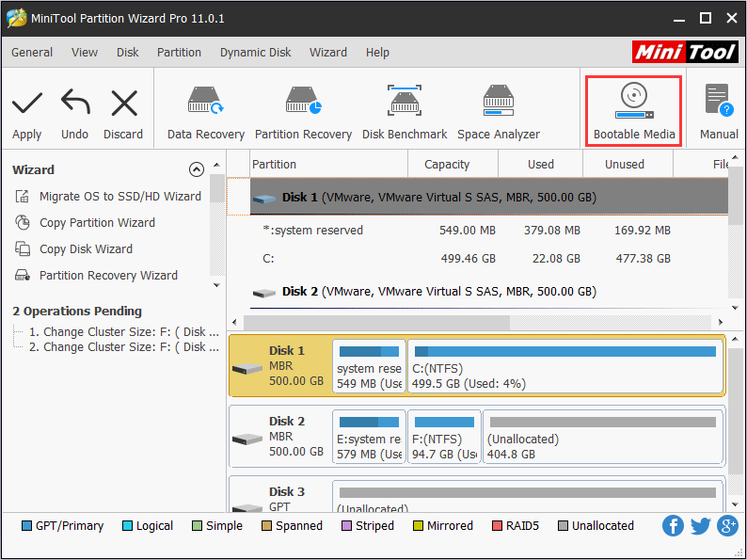This screenshot has width=747, height=560.
Task: Click the Apply checkmark icon
Action: pyautogui.click(x=27, y=102)
